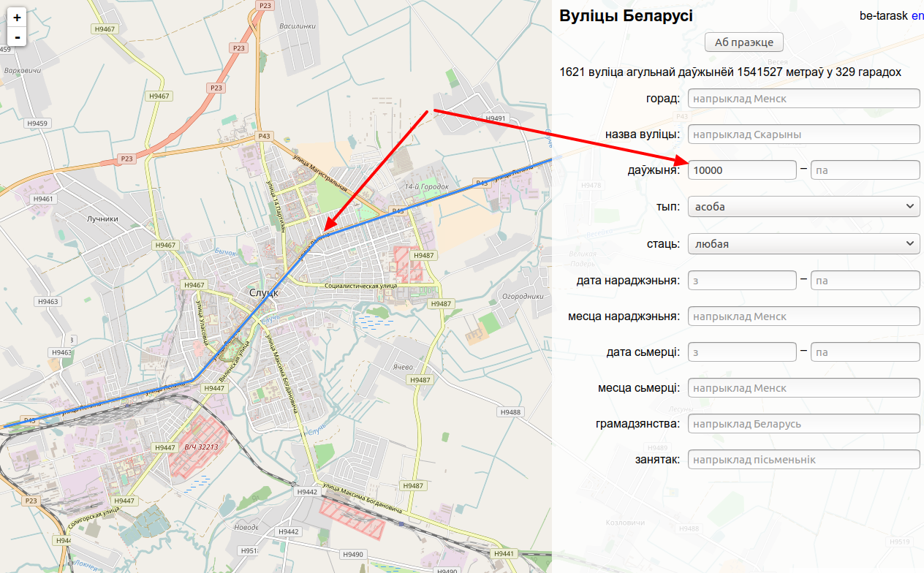Click the H9488 road shield near Ячево
924x573 pixels.
tap(510, 412)
